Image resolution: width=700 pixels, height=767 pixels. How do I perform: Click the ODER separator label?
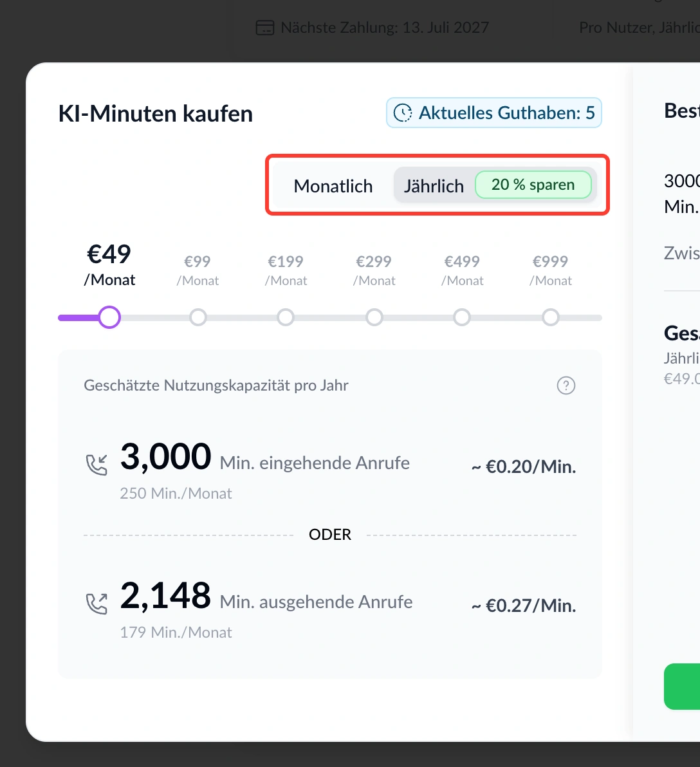330,535
